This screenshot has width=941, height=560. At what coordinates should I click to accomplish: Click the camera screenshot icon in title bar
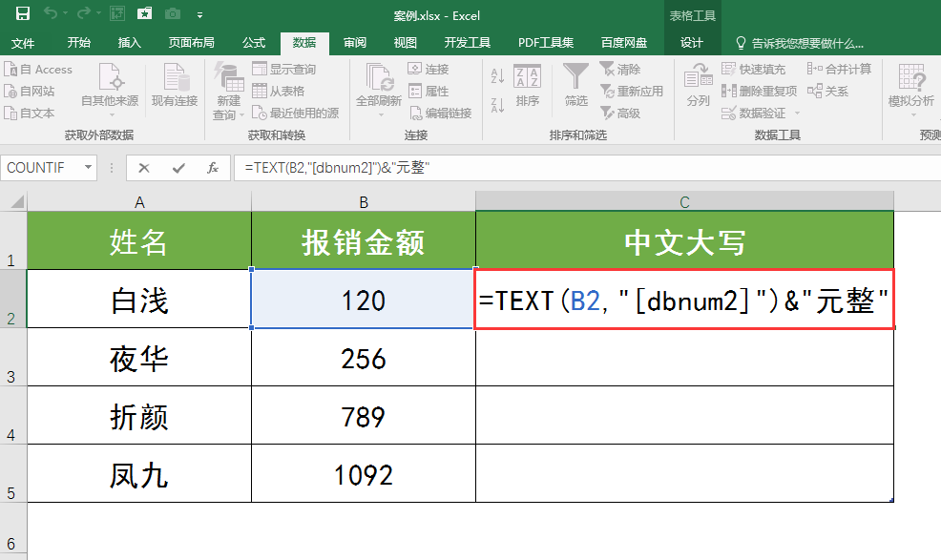(173, 13)
